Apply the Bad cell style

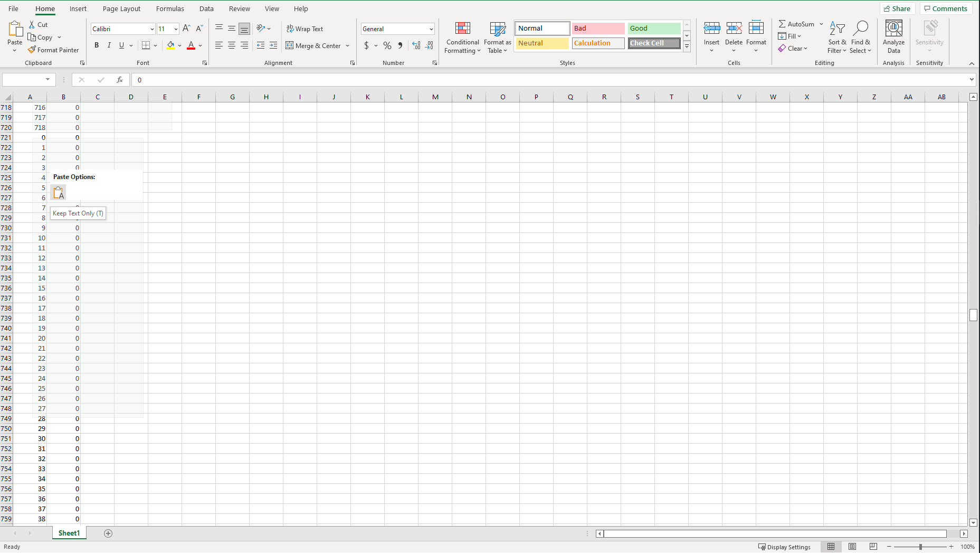coord(598,29)
